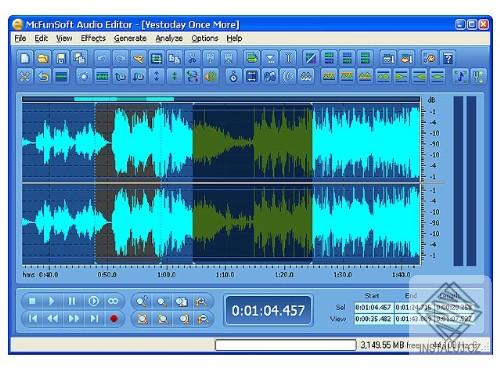Click last zoom icon in top zoom row
Screen dimensions: 500x375
202,301
